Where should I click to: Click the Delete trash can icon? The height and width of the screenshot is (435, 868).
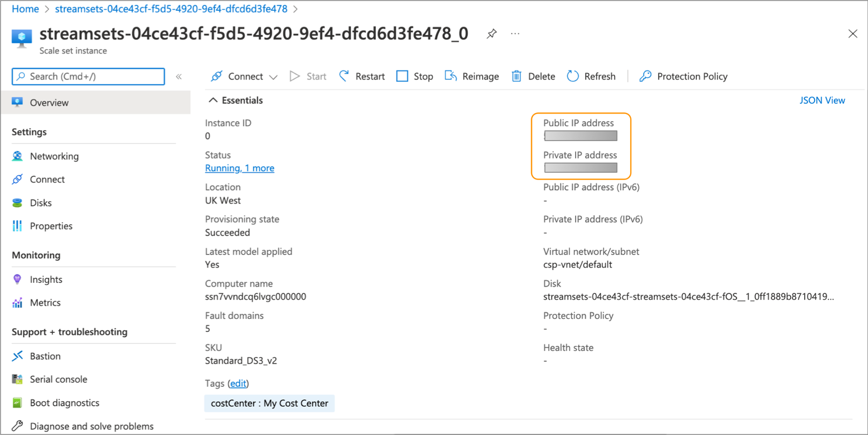(517, 76)
